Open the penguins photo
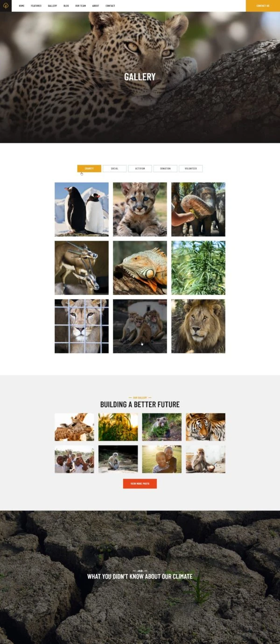This screenshot has width=280, height=644. point(82,209)
